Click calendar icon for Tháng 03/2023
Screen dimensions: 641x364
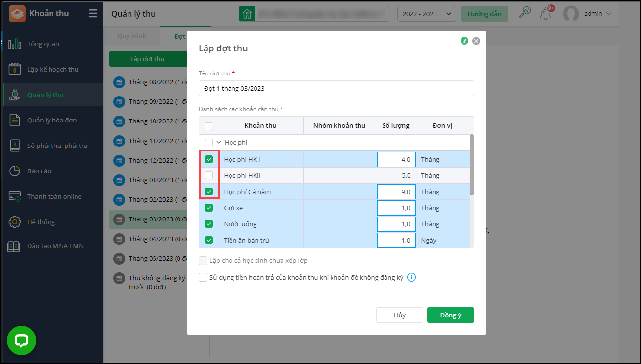tap(119, 219)
